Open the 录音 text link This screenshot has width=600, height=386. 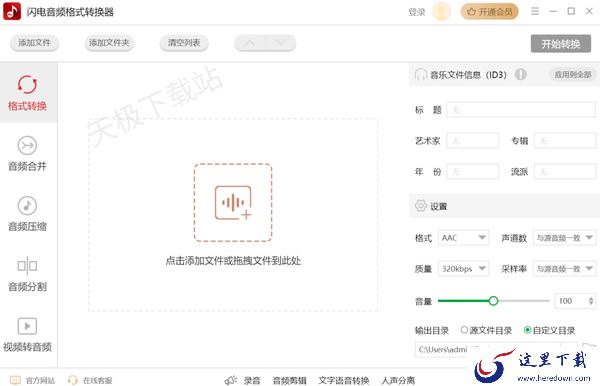click(252, 380)
